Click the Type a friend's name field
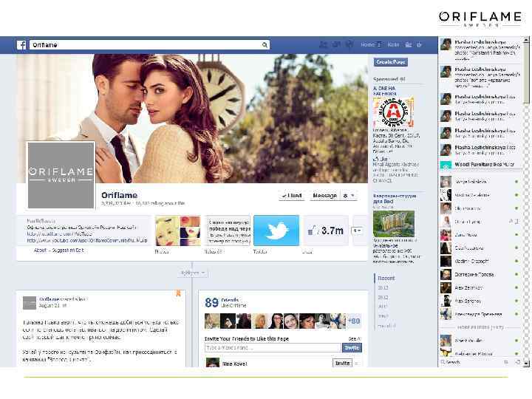 (x=273, y=348)
